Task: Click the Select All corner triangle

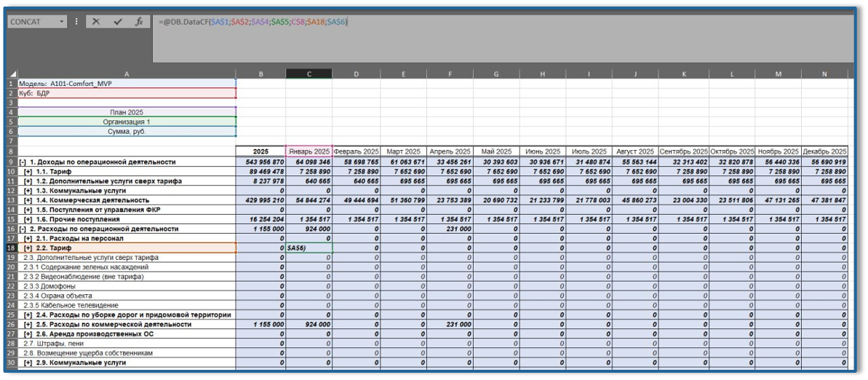Action: (12, 74)
